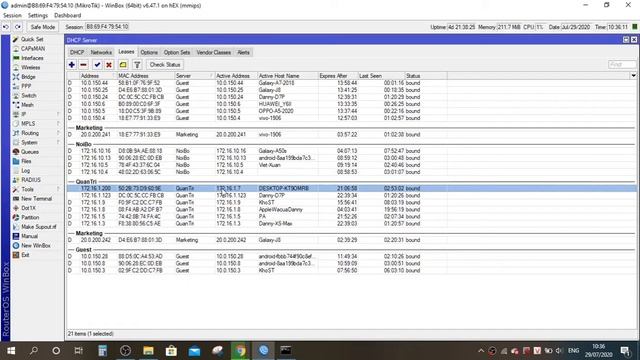Toggle Safe Mode button
This screenshot has height=360, width=640.
pos(42,27)
